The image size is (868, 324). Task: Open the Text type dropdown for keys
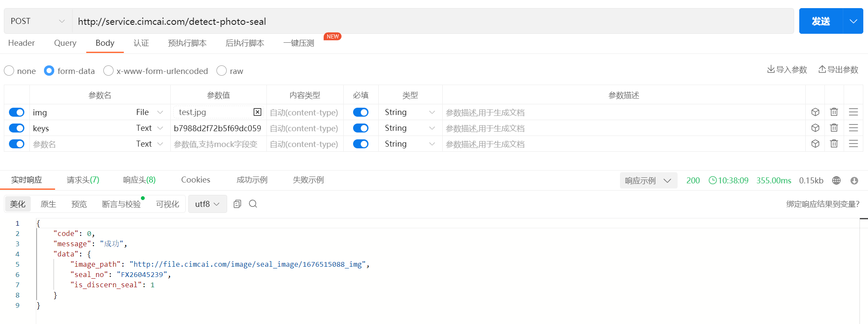point(149,128)
